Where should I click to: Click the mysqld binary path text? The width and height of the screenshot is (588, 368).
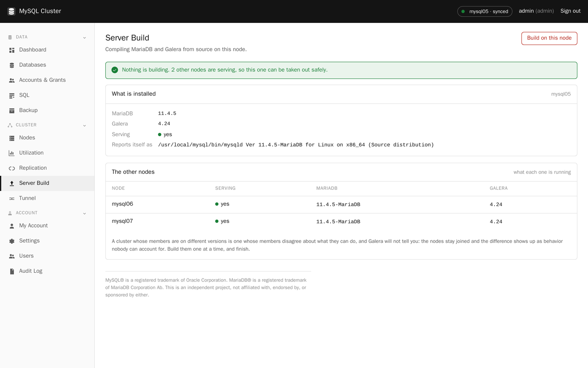point(296,145)
